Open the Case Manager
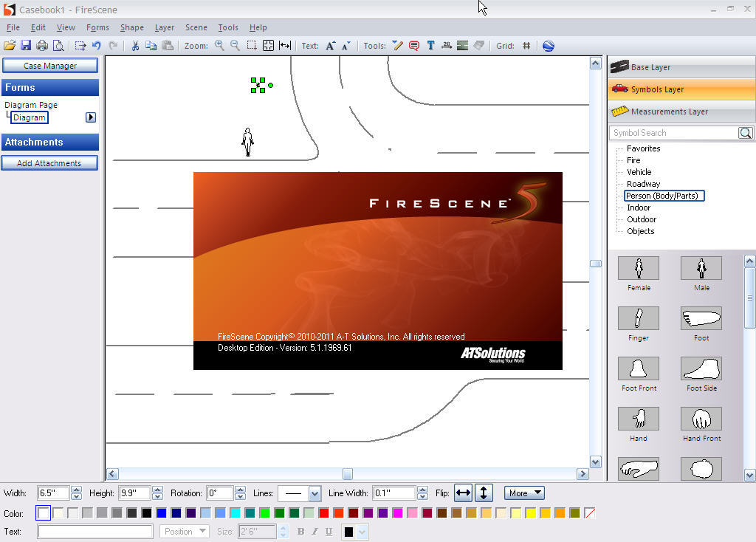Screen dimensions: 756x542 (50, 66)
